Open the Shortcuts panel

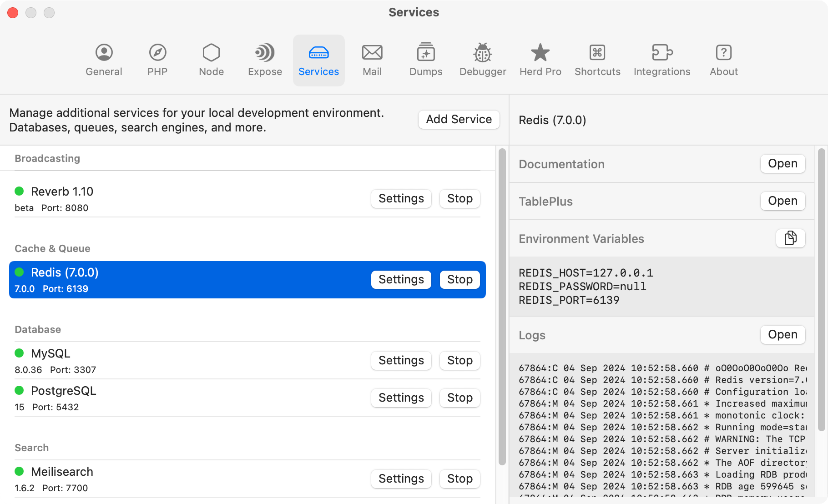coord(597,59)
